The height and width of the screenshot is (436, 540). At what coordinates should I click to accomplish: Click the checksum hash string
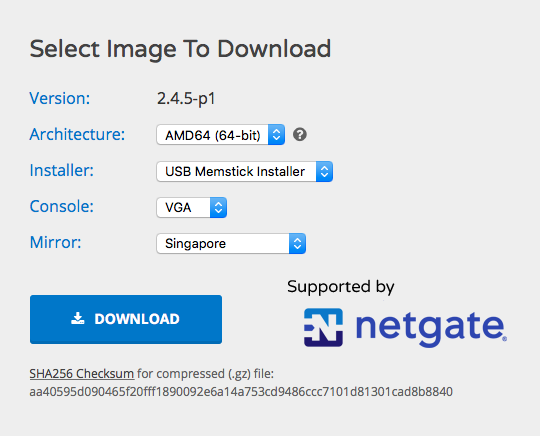coord(241,392)
